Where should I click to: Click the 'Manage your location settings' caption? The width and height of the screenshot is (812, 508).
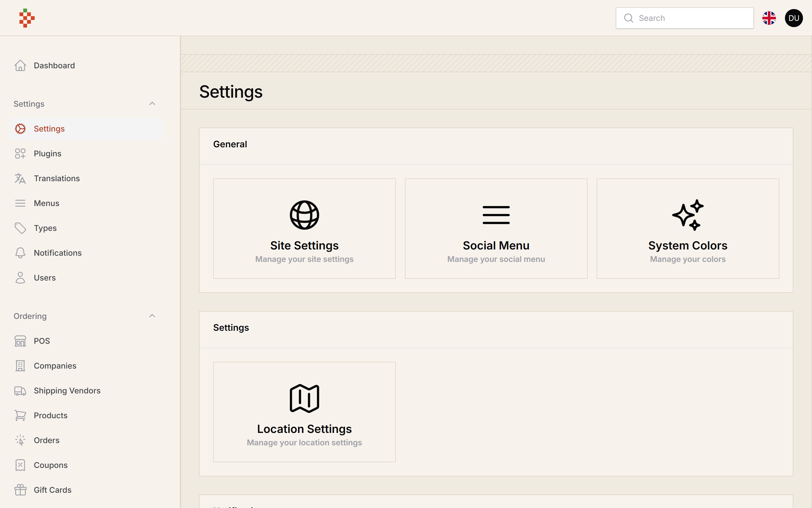coord(304,443)
